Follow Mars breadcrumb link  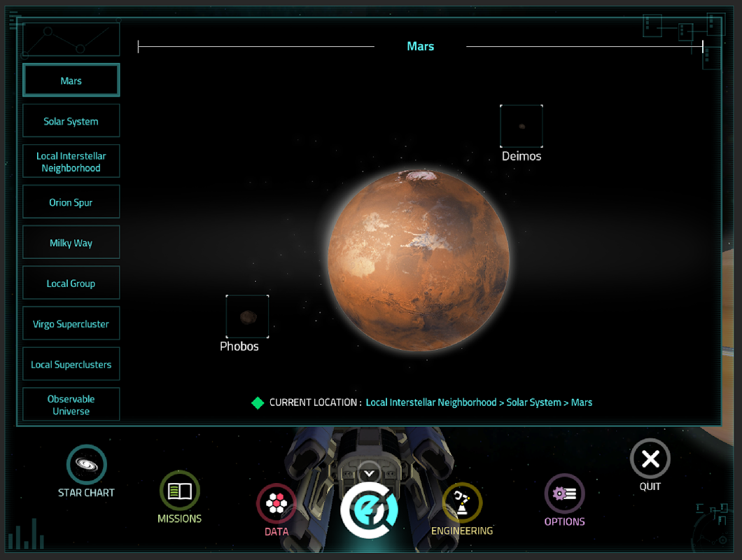coord(582,402)
